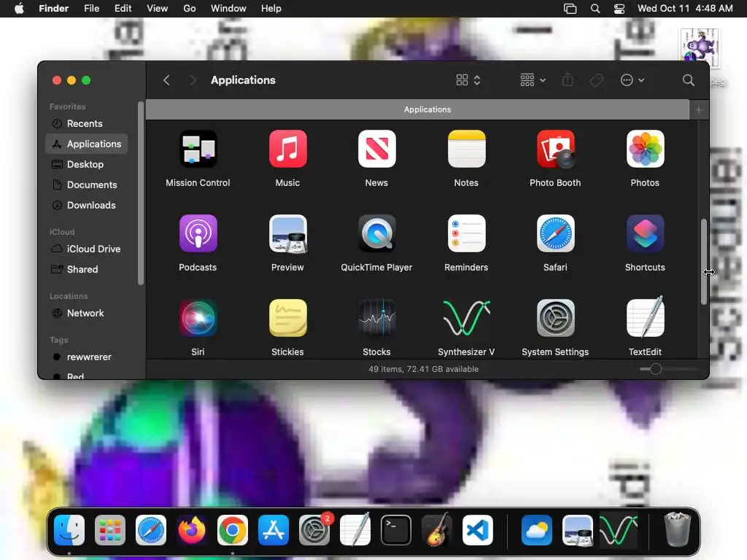
Task: Select the Reminders app icon
Action: click(x=466, y=233)
